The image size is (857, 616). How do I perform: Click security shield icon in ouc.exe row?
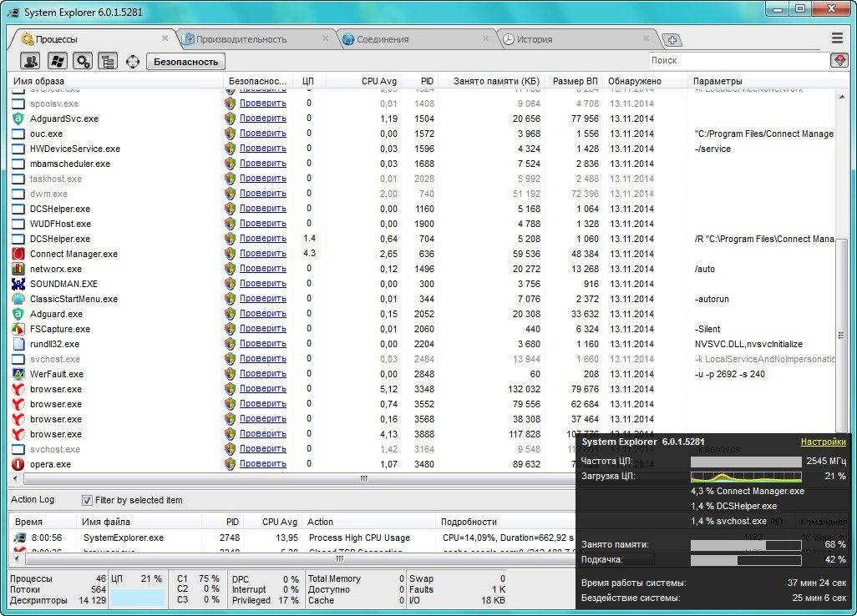230,134
